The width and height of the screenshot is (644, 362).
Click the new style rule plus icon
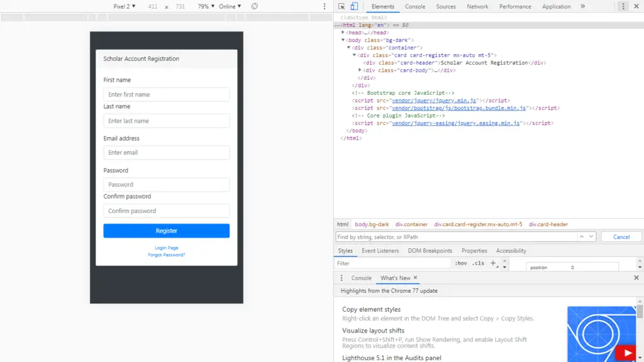pos(493,263)
